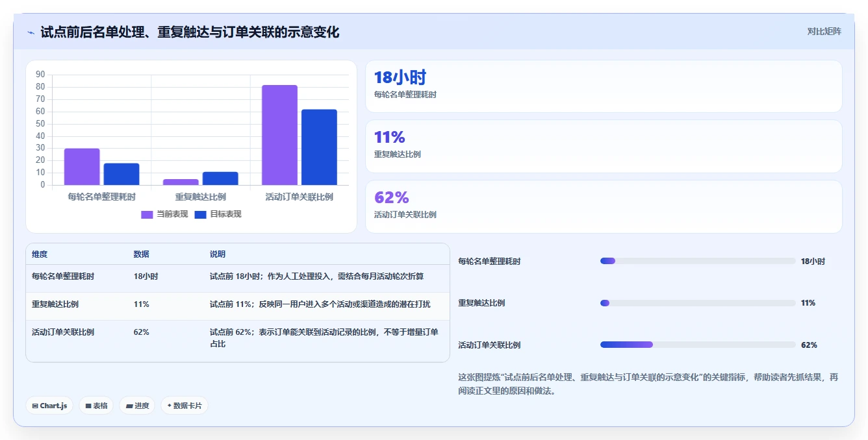
Task: Click the 对比矩阵 label in header
Action: pyautogui.click(x=824, y=31)
